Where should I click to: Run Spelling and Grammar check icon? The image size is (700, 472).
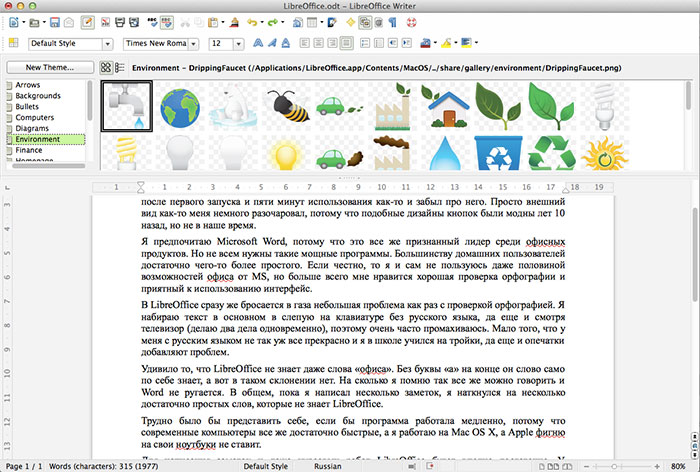pos(153,22)
